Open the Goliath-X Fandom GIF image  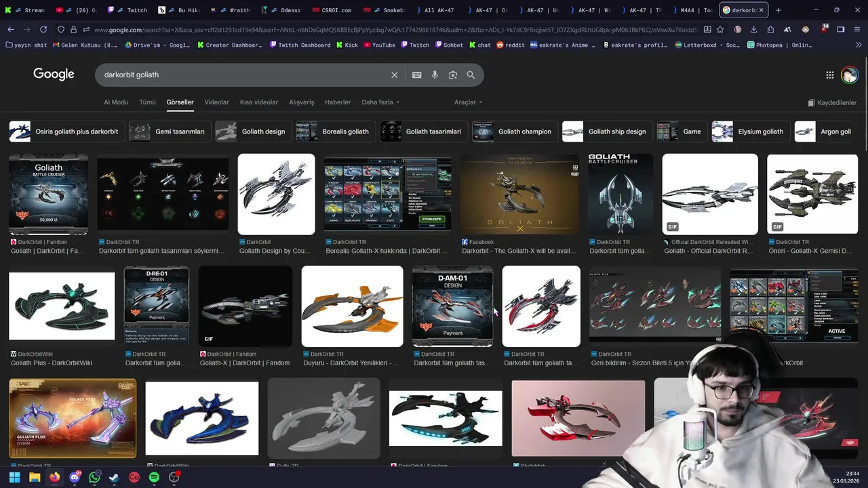tap(245, 306)
